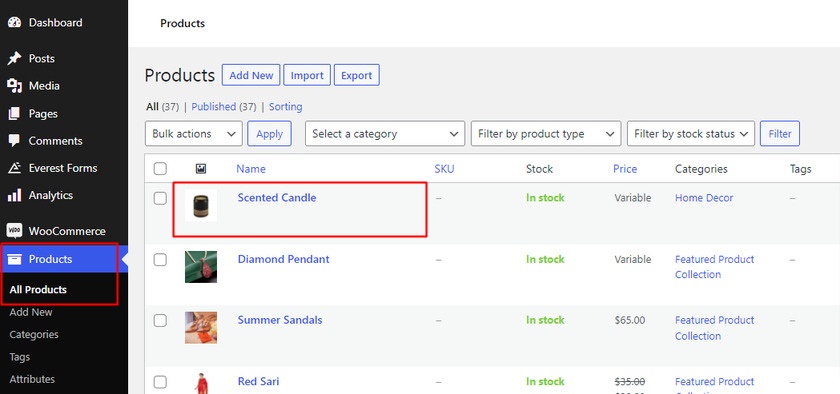
Task: Click Diamond Pendant's Variable price text
Action: tap(633, 259)
